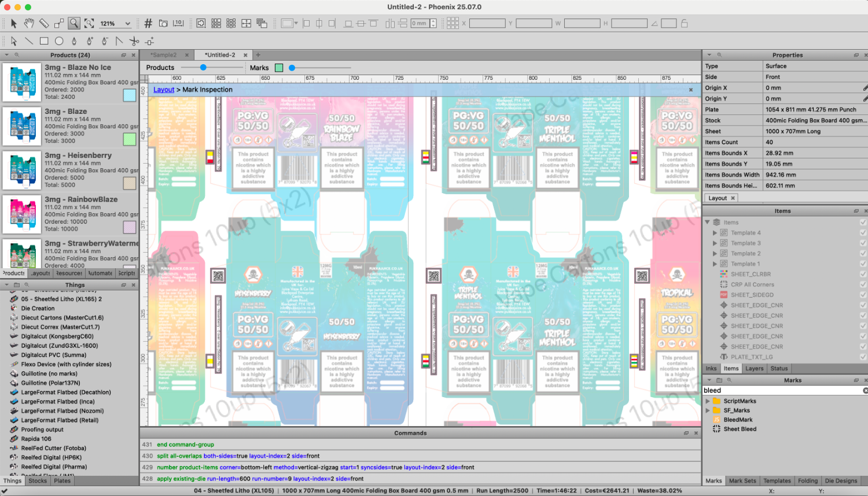
Task: Toggle the proportions lock icon
Action: [x=685, y=24]
